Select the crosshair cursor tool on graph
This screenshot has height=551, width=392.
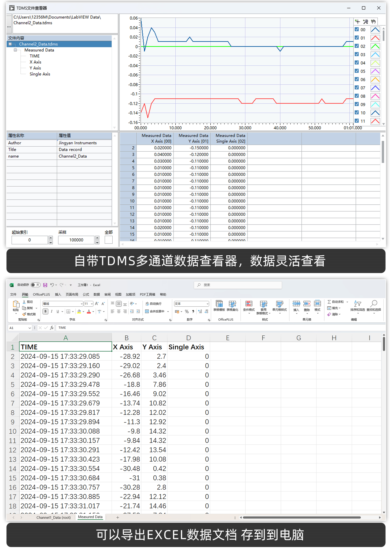[358, 22]
